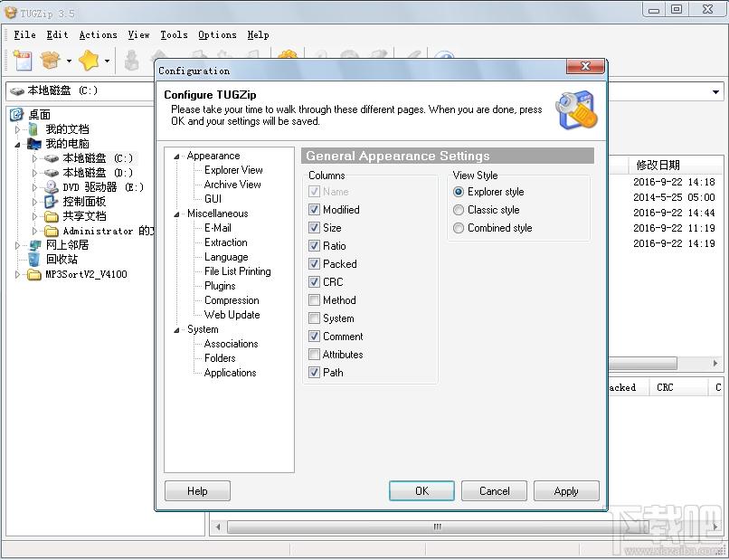Screen dimensions: 729x560
Task: Open the Edit menu
Action: coord(57,35)
